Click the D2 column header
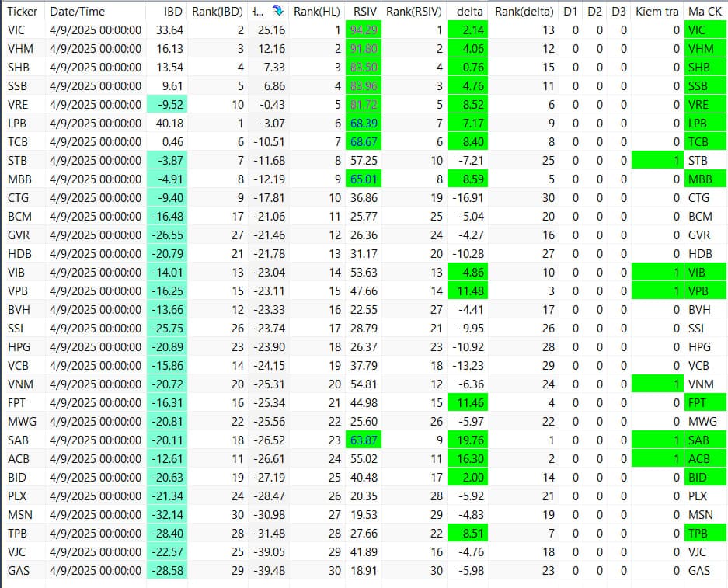728x588 pixels. [594, 12]
